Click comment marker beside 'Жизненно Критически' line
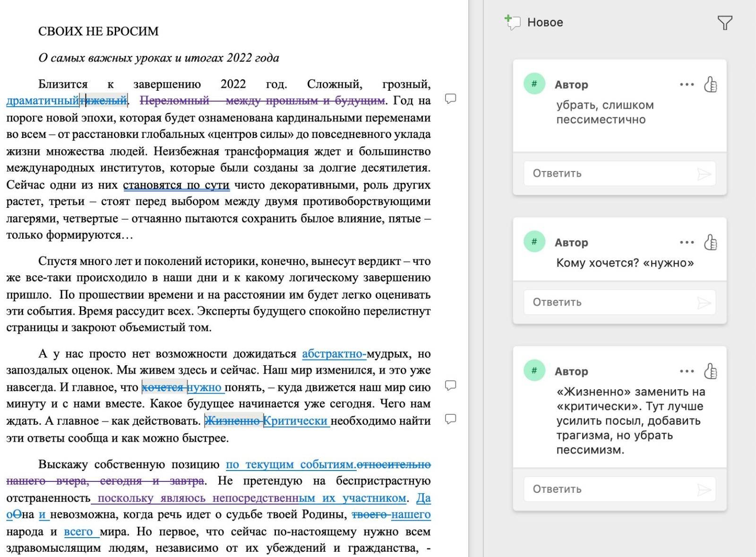 click(451, 419)
